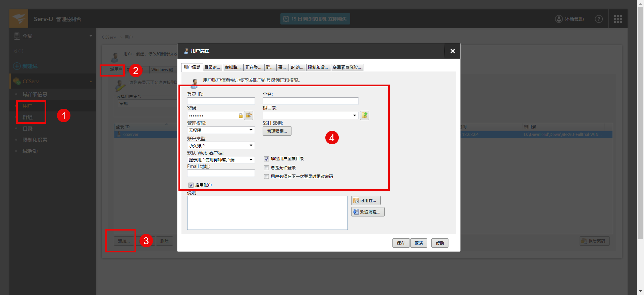Open the 账户类型 dropdown
Image resolution: width=644 pixels, height=295 pixels.
pos(221,146)
